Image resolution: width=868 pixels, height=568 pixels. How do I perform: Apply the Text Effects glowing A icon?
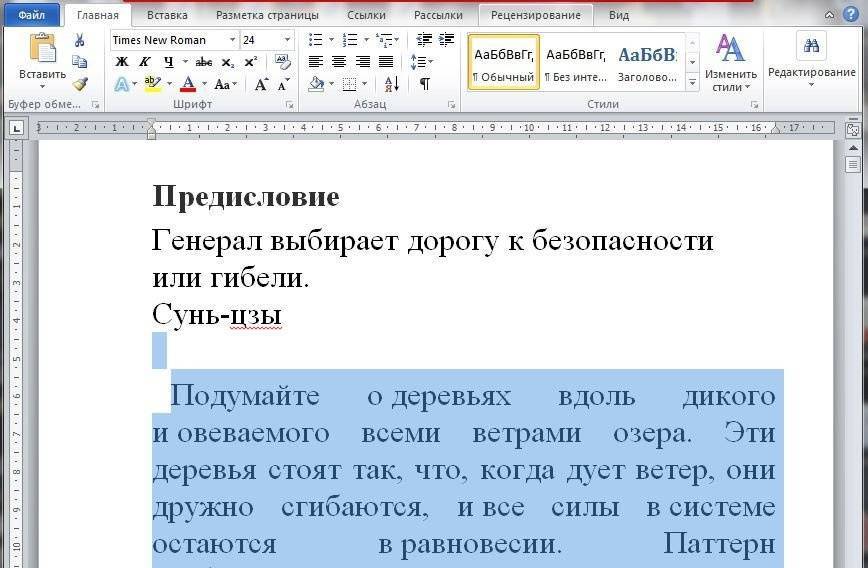(x=122, y=85)
